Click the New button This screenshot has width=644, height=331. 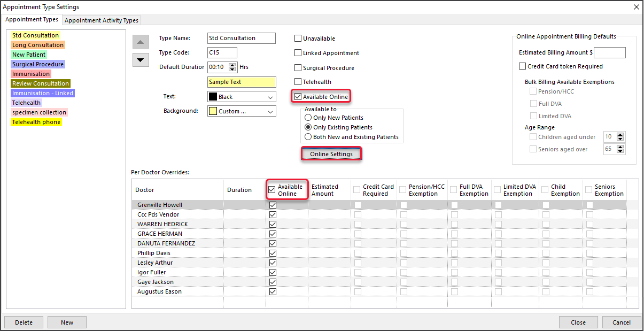tap(67, 322)
